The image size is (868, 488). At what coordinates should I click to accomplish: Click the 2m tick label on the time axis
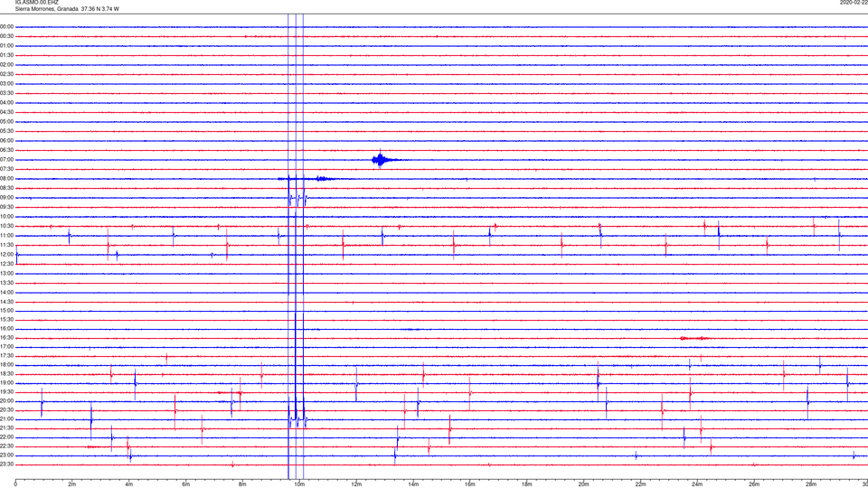coord(72,484)
